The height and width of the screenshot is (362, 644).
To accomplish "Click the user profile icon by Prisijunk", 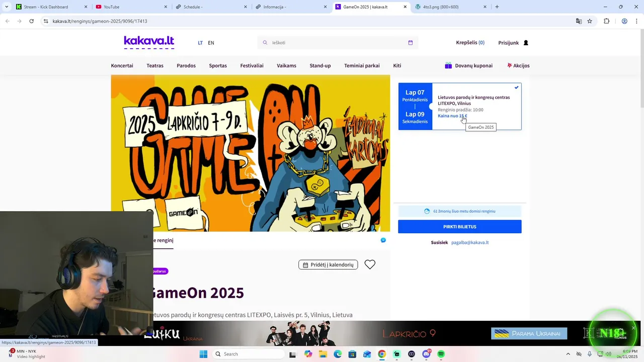I will tap(526, 43).
